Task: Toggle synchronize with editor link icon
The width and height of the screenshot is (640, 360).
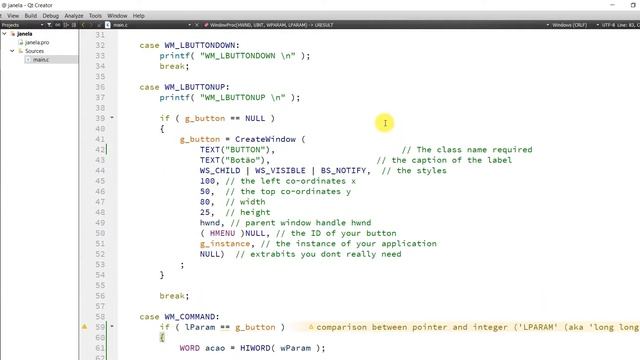Action: [58, 25]
